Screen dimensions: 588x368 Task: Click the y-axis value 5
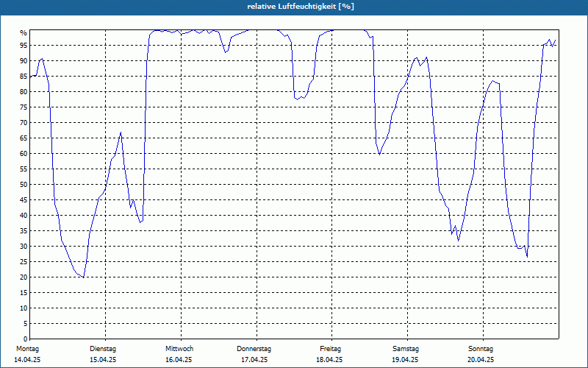click(x=25, y=324)
